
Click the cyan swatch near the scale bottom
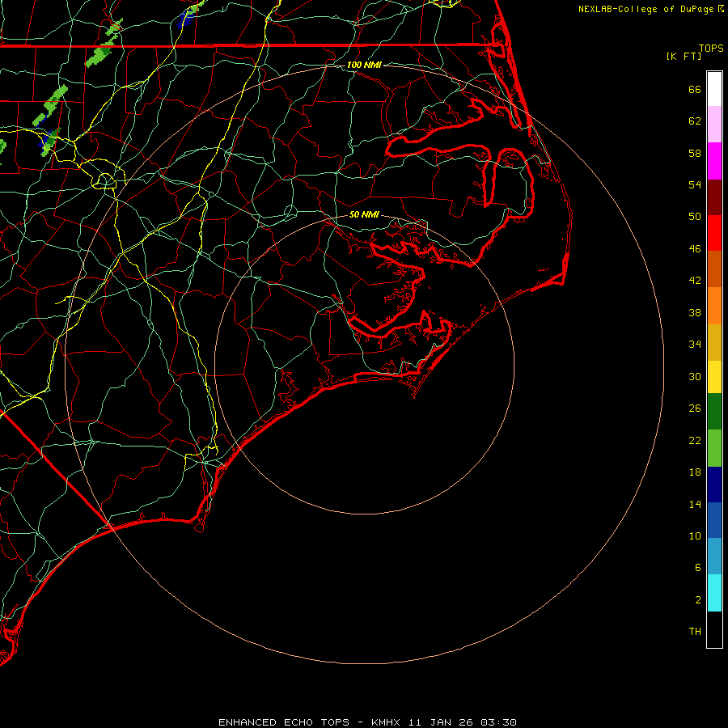[x=714, y=592]
